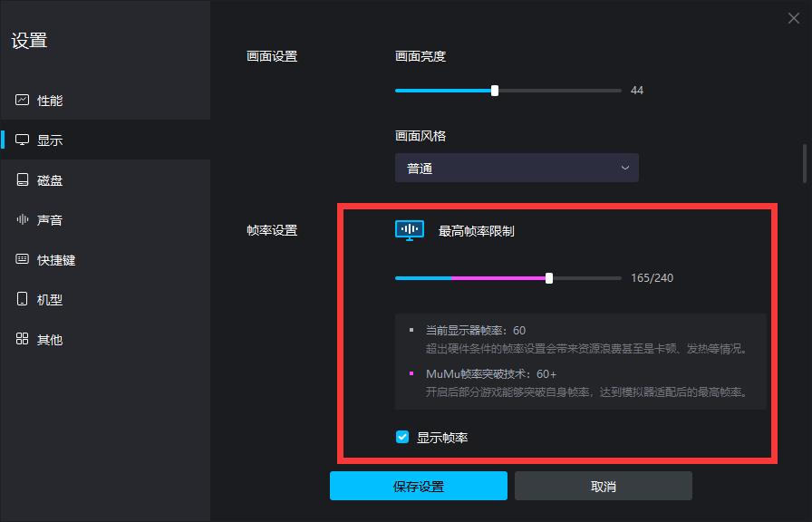Enable the frame rate display checkbox

point(401,437)
